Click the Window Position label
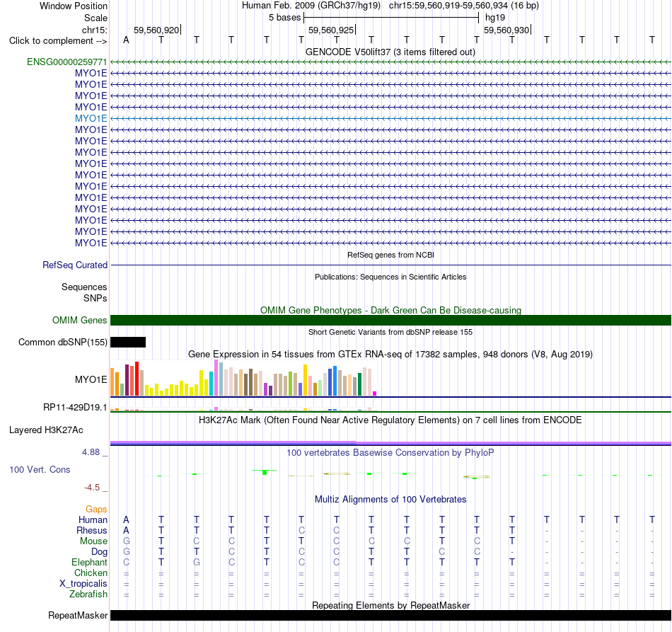 coord(74,6)
